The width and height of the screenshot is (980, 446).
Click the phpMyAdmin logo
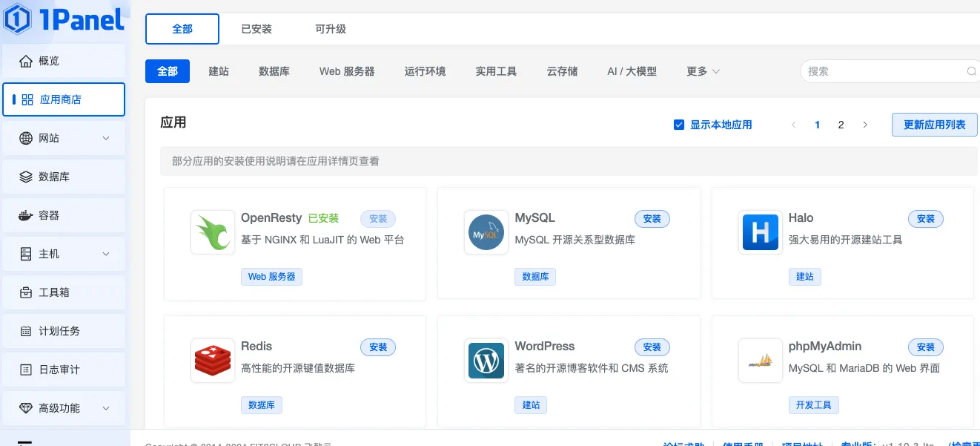click(761, 361)
